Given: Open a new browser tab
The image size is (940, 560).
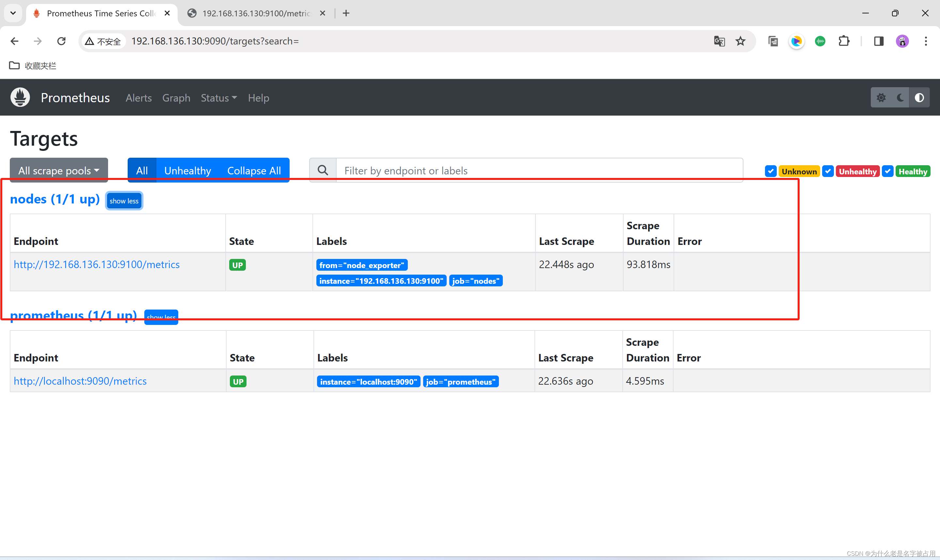Looking at the screenshot, I should (x=346, y=13).
